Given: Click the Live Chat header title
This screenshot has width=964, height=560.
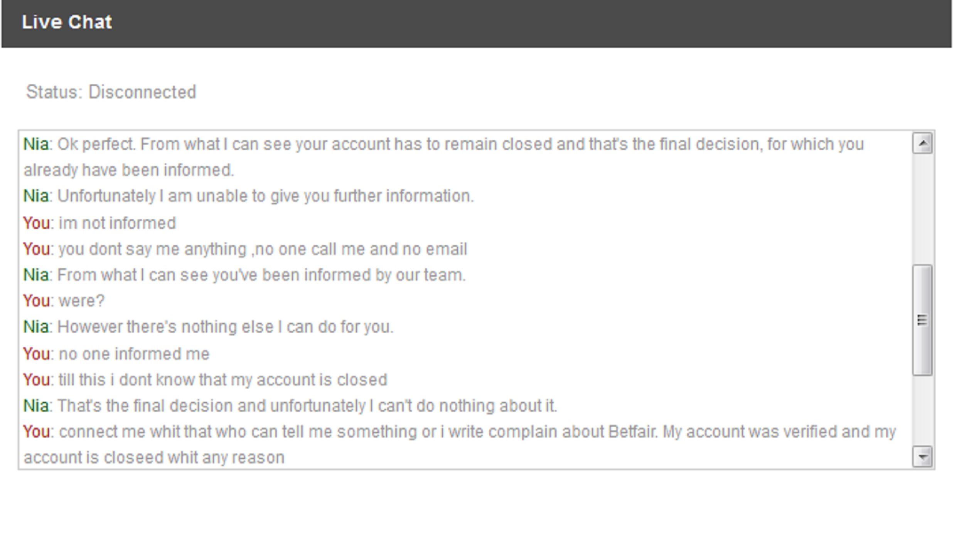Looking at the screenshot, I should (67, 22).
